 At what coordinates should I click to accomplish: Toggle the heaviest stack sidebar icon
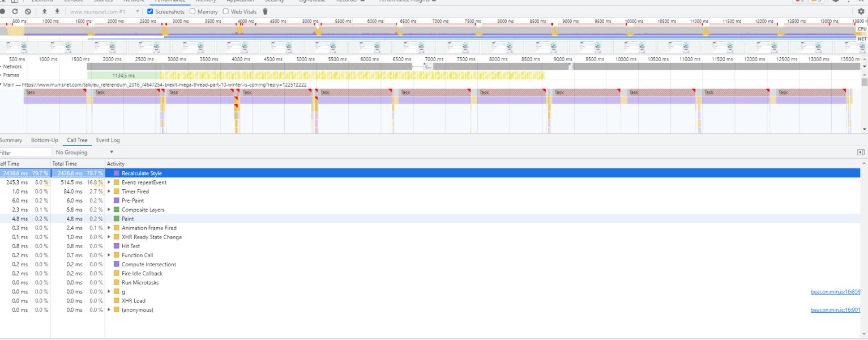[861, 152]
